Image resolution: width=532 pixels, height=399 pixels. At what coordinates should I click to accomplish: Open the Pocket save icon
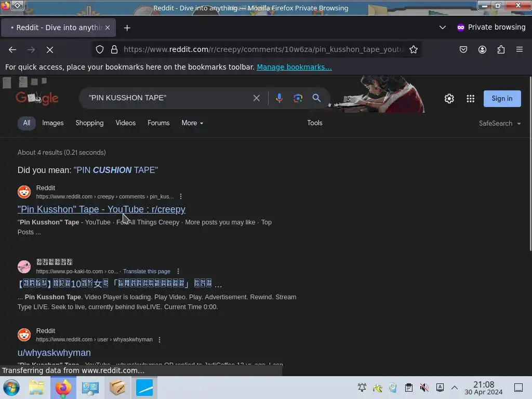tap(463, 49)
